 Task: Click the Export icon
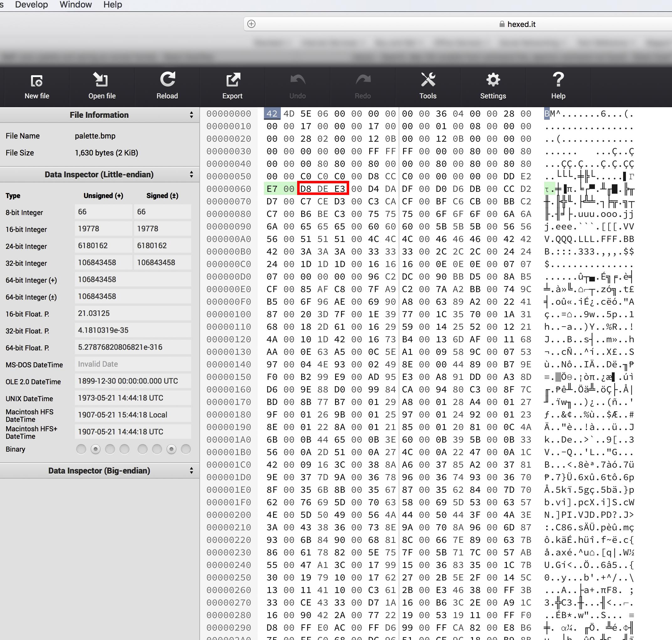(233, 80)
